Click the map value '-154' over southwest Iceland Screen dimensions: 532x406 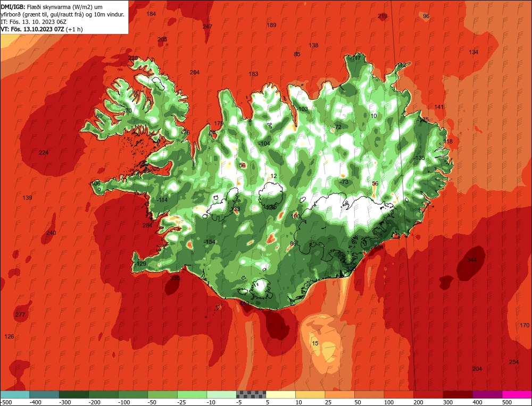point(209,242)
